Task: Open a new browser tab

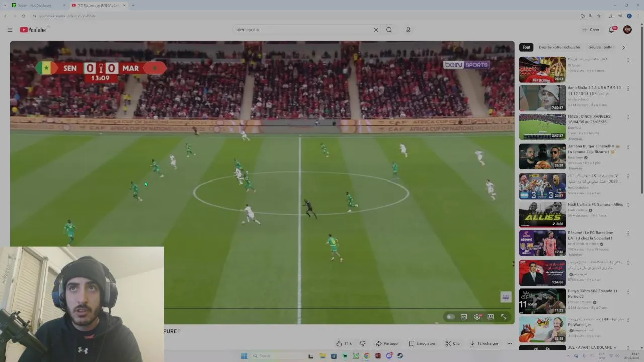Action: point(133,5)
